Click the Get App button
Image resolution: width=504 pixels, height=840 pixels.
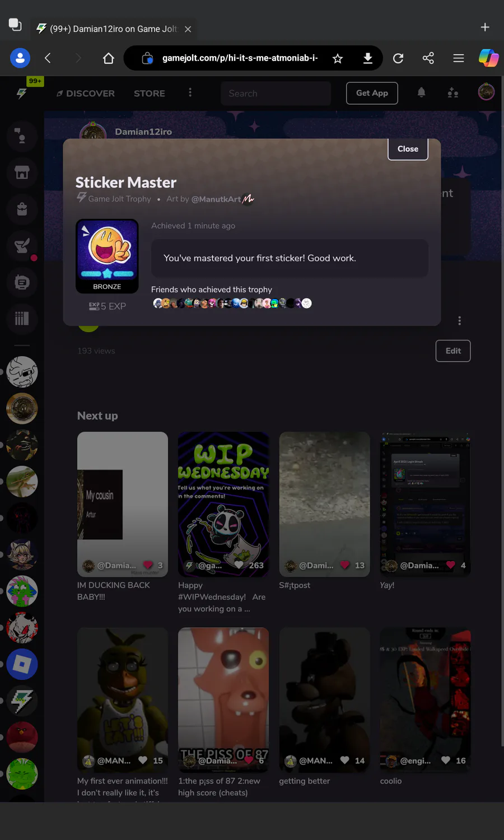coord(372,93)
